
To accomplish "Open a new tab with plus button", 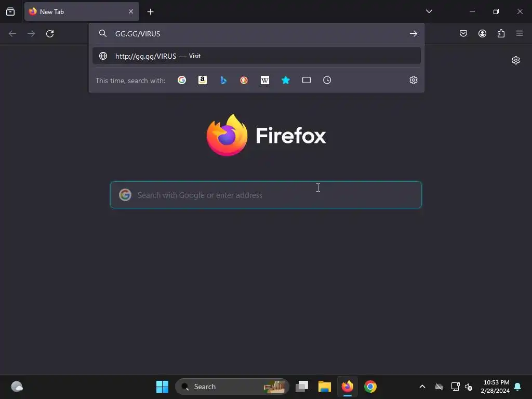I will pos(150,12).
